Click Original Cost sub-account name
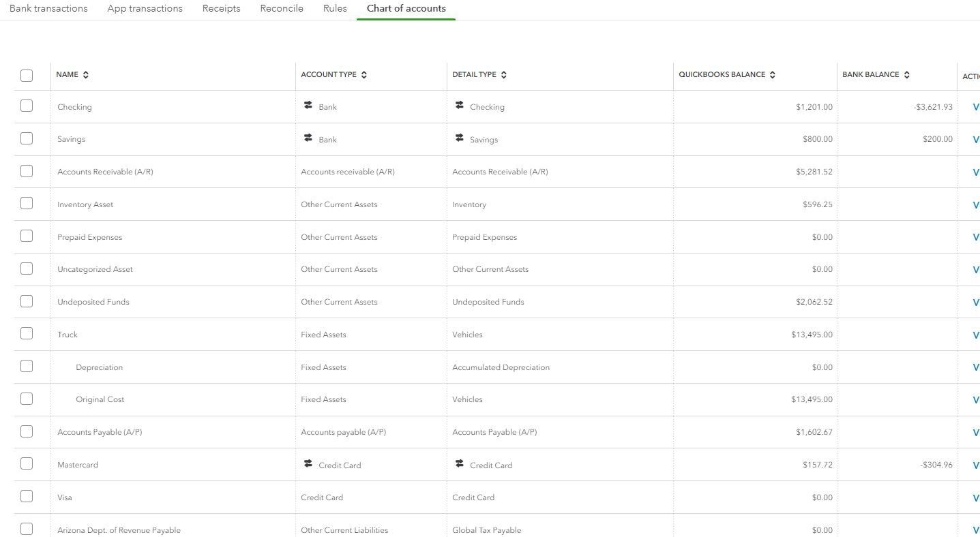Screen dimensions: 980x537 (100, 399)
